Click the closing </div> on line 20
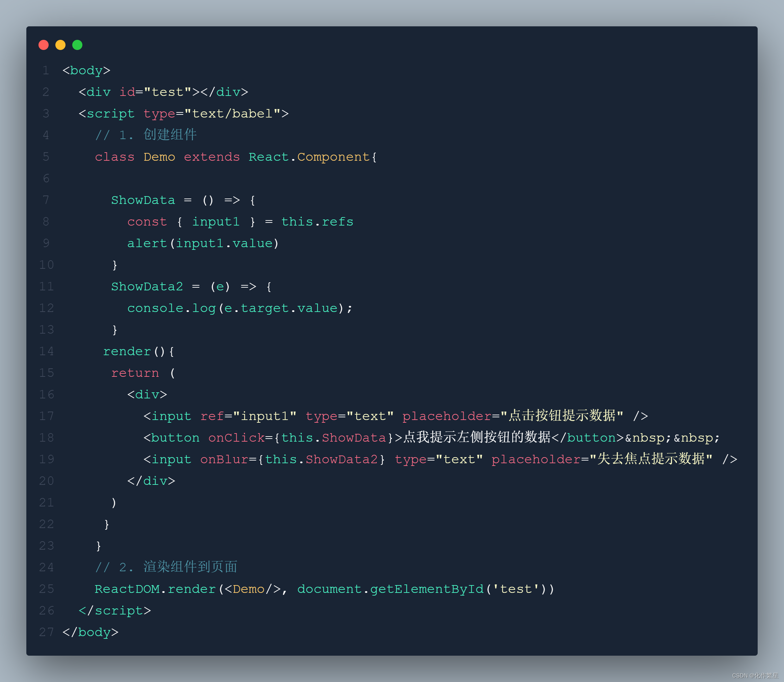Screen dimensions: 784x682 pyautogui.click(x=151, y=481)
